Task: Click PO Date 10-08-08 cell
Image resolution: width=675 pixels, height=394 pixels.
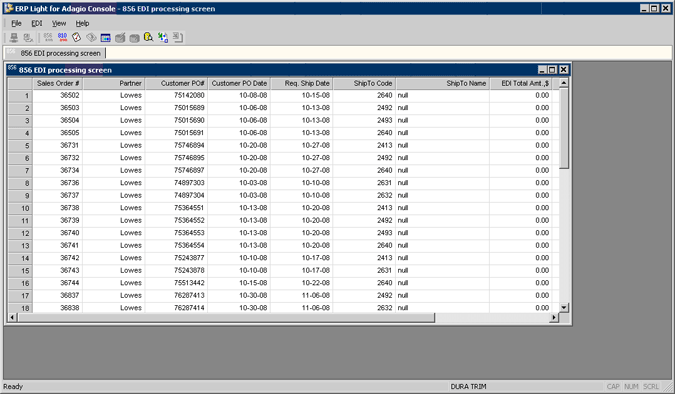Action: [239, 95]
